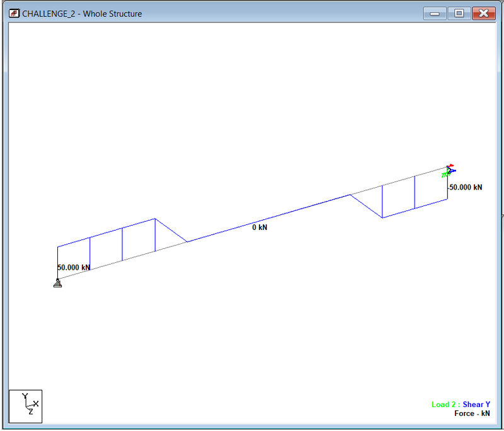Click the 0 kN mid-span shear label

point(260,227)
